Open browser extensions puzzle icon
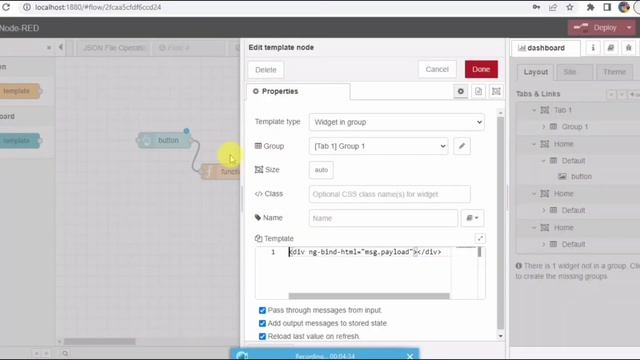Screen dimensions: 640x360 [590, 7]
